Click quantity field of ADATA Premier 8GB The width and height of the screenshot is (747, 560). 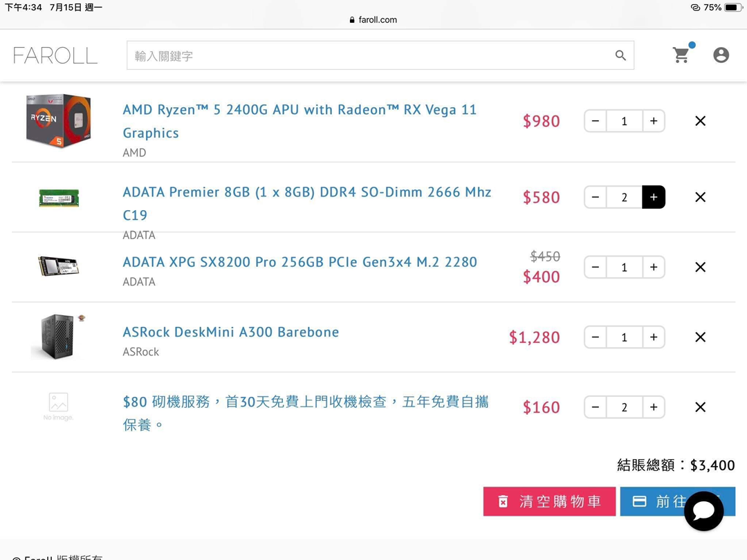[624, 197]
